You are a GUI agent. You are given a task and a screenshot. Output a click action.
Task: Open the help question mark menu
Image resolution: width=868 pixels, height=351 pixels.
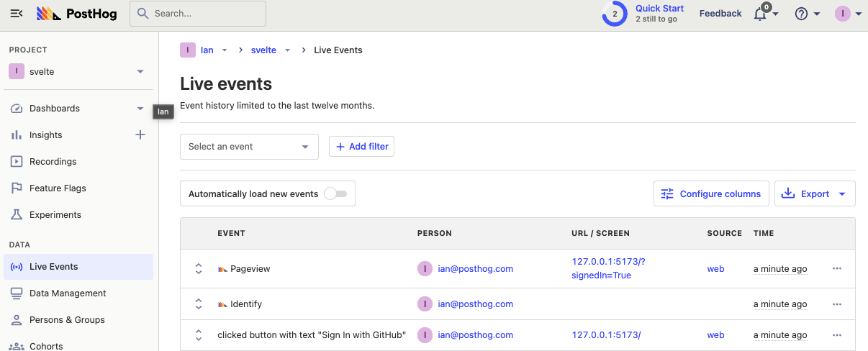coord(801,14)
